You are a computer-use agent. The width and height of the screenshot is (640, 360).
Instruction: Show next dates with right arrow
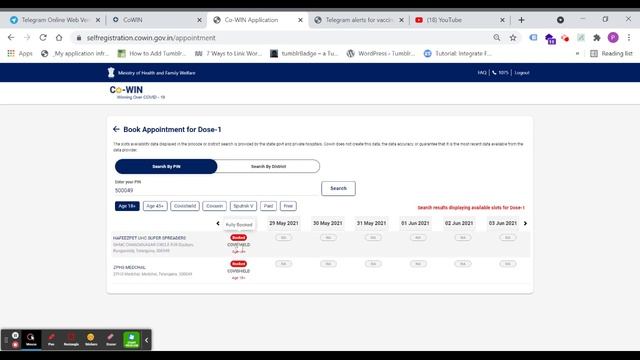525,223
